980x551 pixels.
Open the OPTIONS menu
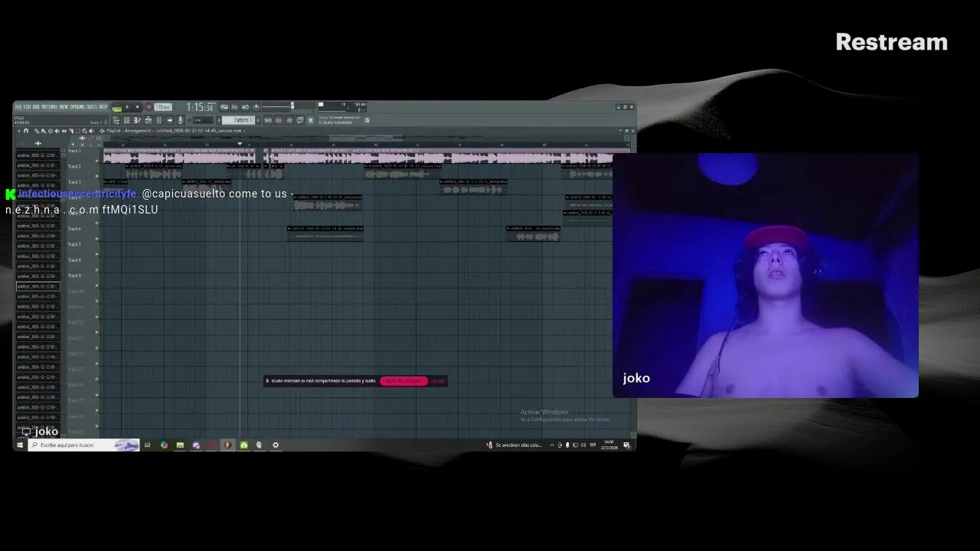pyautogui.click(x=77, y=106)
